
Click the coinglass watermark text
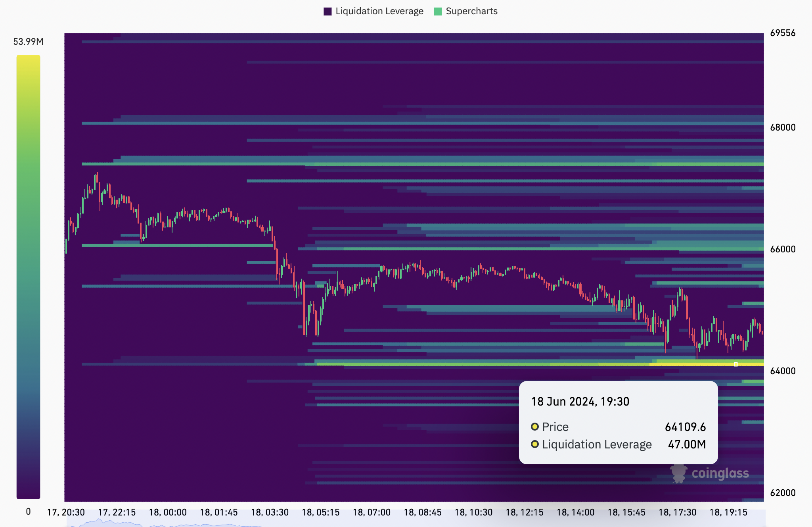click(720, 473)
